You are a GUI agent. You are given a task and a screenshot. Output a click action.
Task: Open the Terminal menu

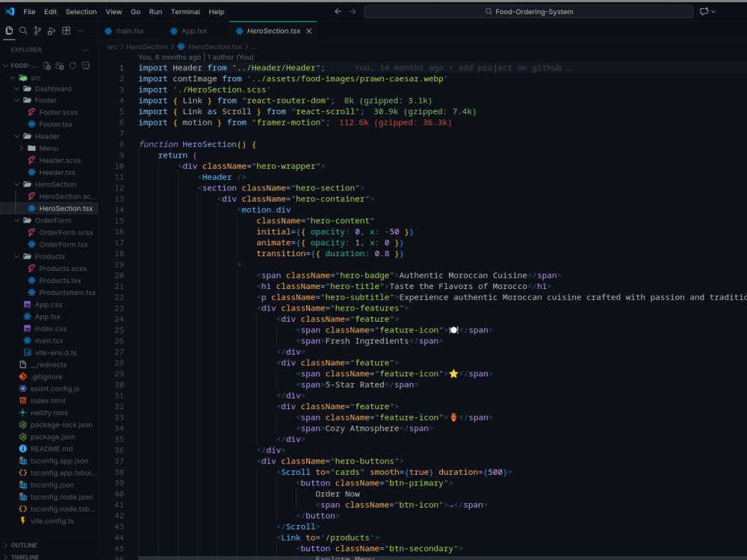[x=186, y=11]
